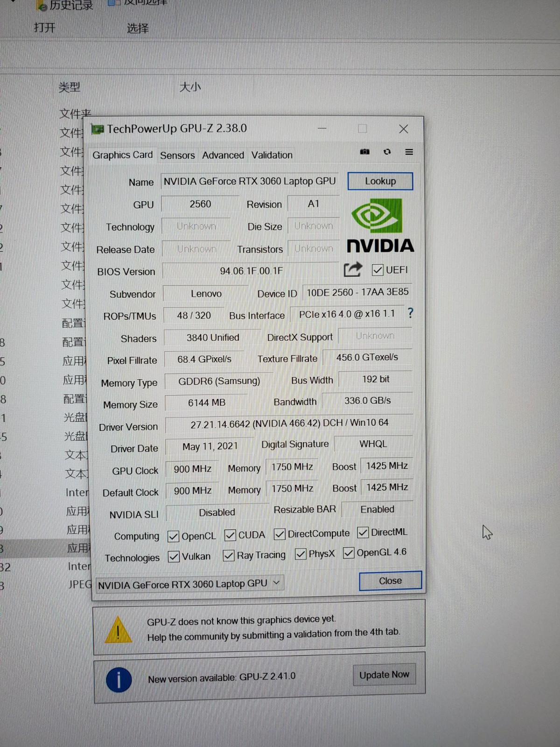Click the 选择 group label in explorer ribbon
Viewport: 560px width, 747px height.
pos(138,28)
